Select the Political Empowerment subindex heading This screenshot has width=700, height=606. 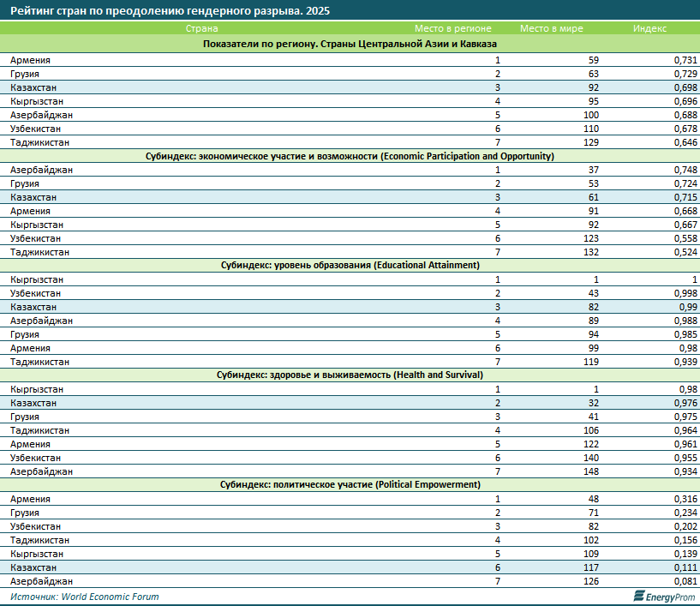click(x=350, y=485)
